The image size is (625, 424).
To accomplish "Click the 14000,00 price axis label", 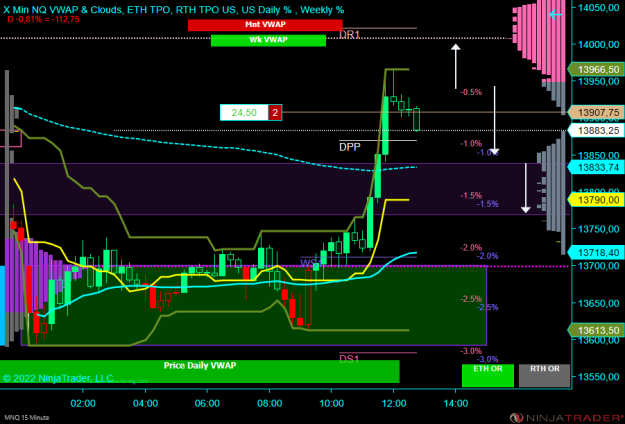I will 598,45.
